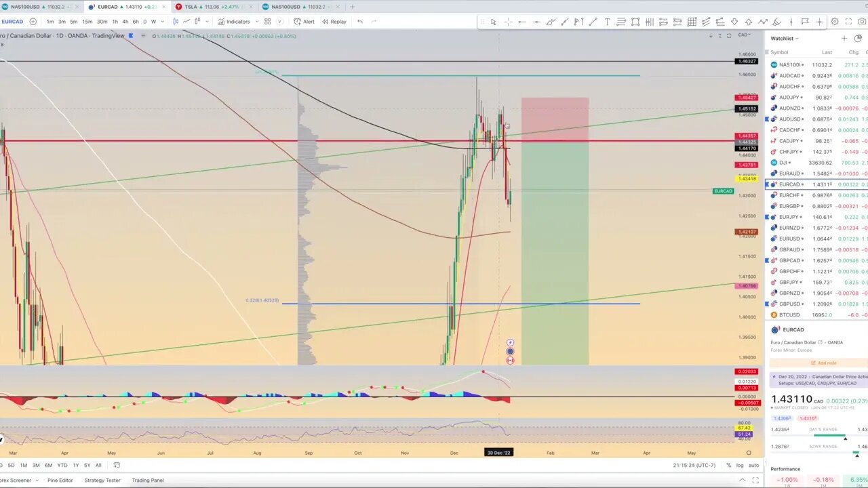The image size is (868, 488).
Task: Choose the highlighter tool
Action: [x=776, y=22]
